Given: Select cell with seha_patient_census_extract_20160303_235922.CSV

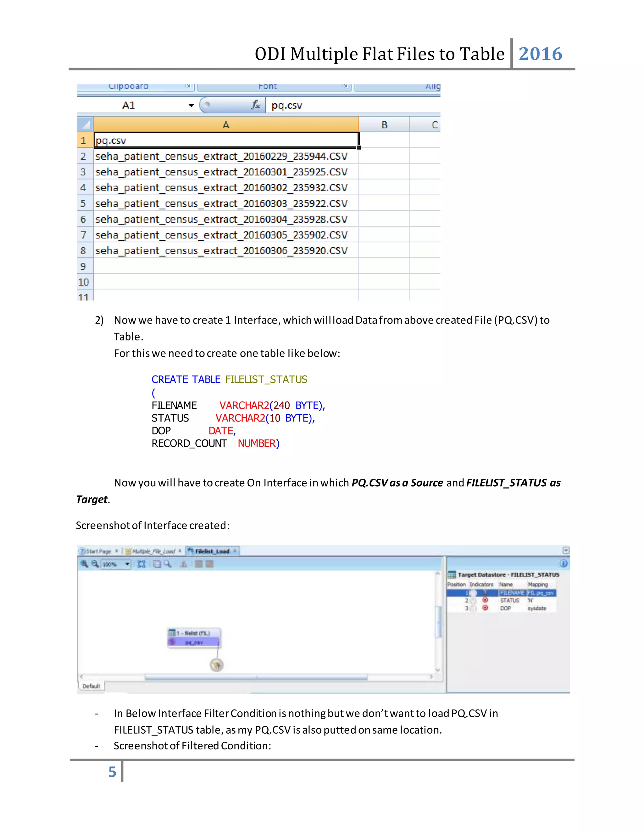Looking at the screenshot, I should (226, 203).
